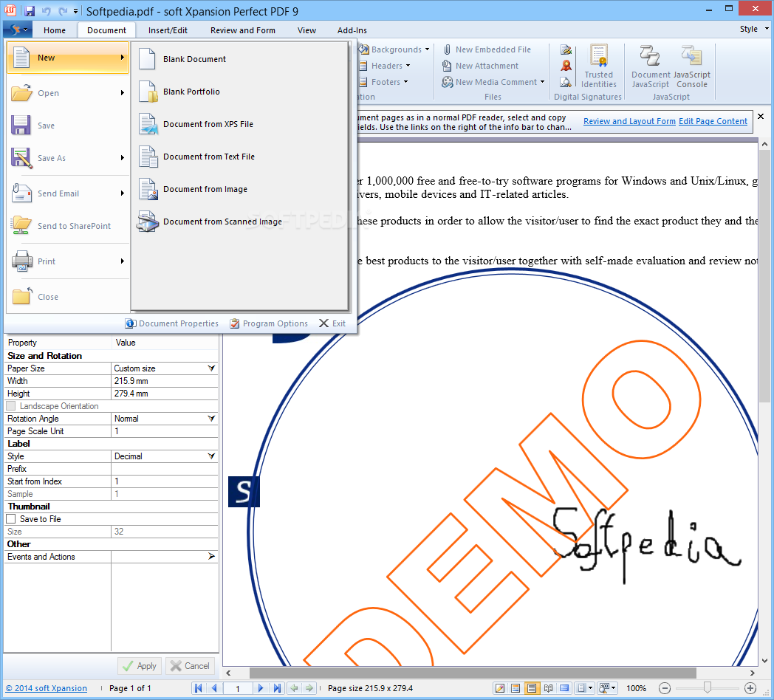Go to next page arrow
Screen dimensions: 774x700
click(261, 688)
